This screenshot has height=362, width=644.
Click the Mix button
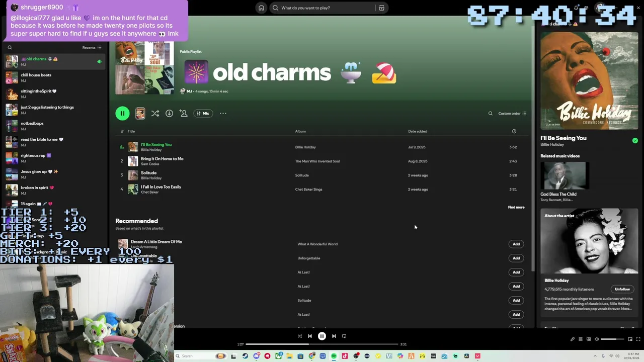point(203,113)
